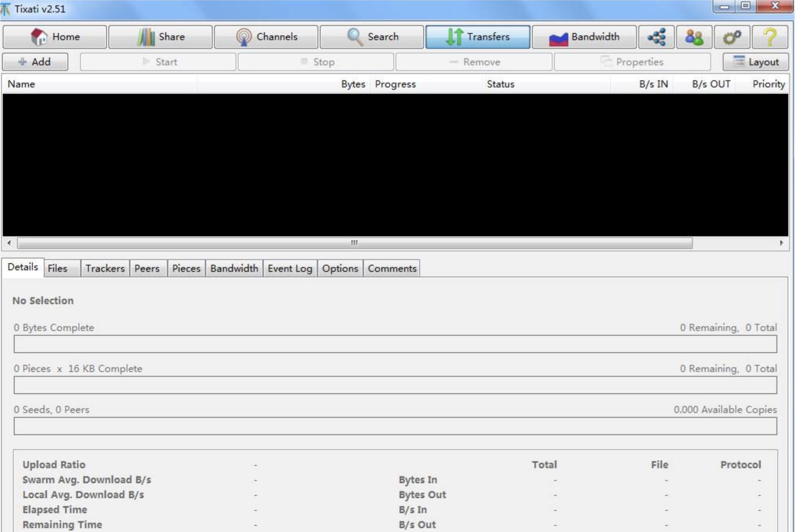Click the Add transfer button
Image resolution: width=795 pixels, height=532 pixels.
click(x=35, y=62)
